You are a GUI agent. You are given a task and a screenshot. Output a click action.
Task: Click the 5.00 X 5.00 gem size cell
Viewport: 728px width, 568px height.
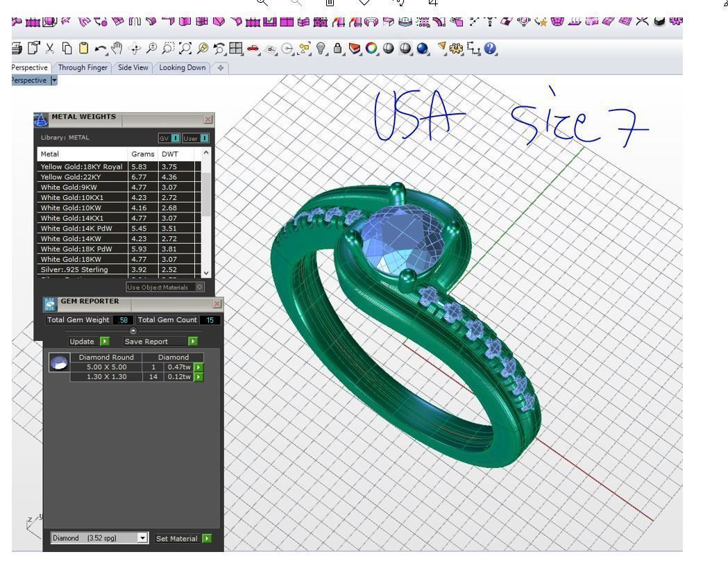pyautogui.click(x=106, y=367)
